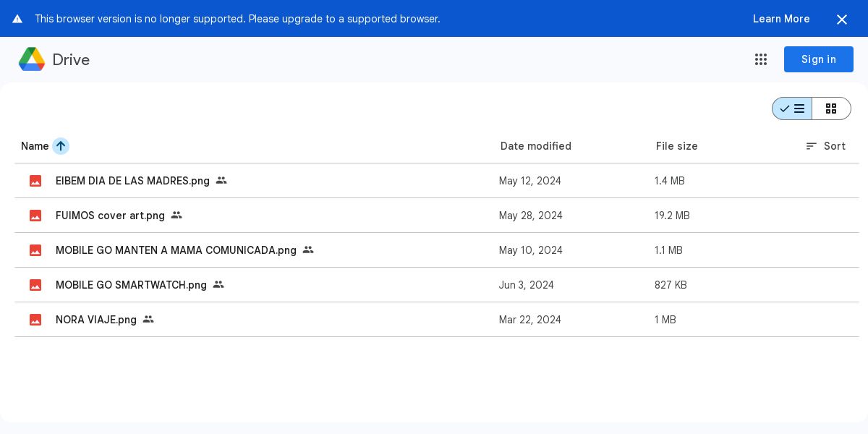Dismiss the unsupported browser banner
Screen dimensions: 868x434
click(x=842, y=20)
